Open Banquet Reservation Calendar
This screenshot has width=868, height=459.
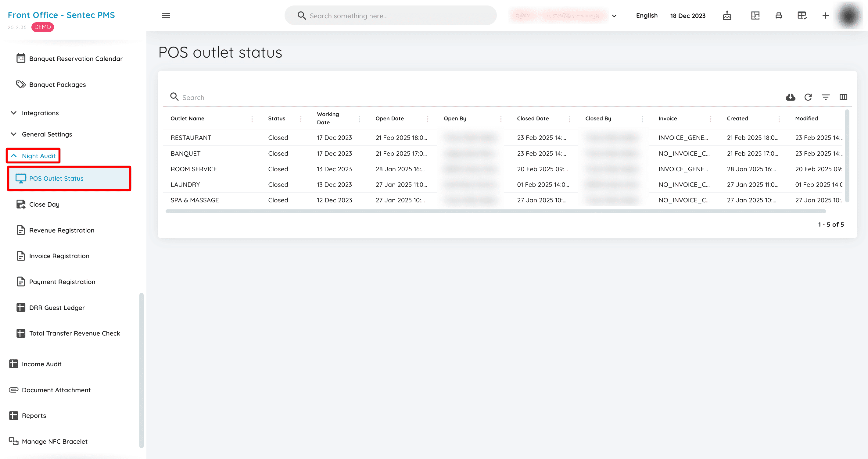tap(70, 59)
